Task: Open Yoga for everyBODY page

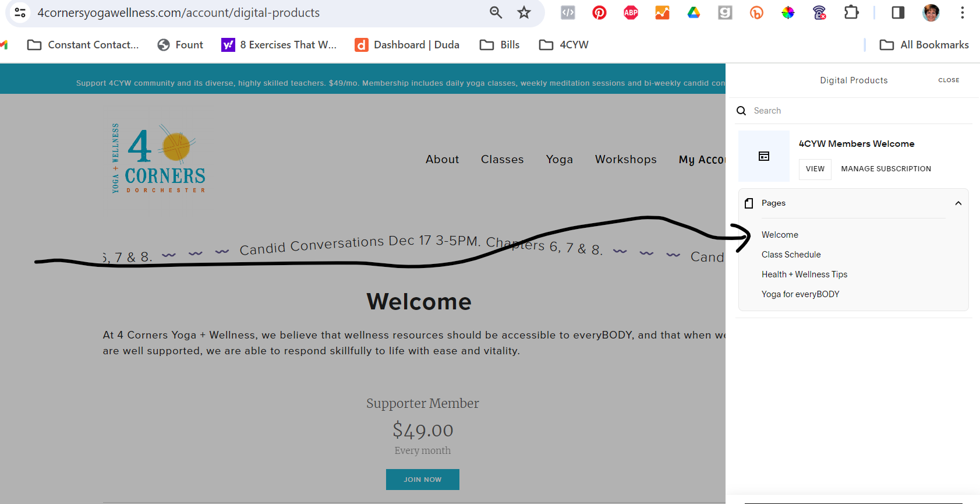Action: [800, 294]
